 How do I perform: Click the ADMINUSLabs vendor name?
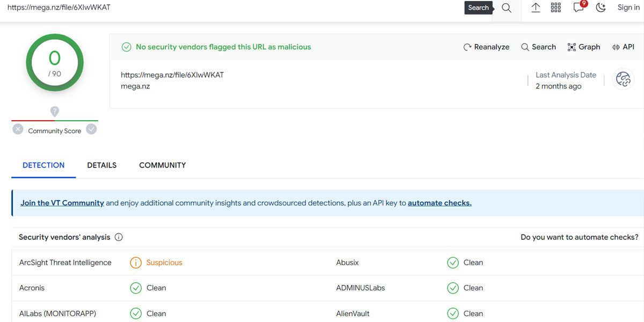(361, 288)
